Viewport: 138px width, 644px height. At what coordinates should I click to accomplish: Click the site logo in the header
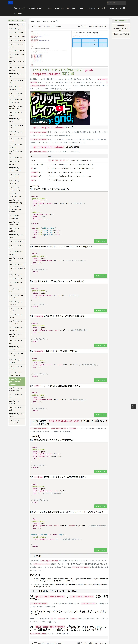(x=11, y=3)
